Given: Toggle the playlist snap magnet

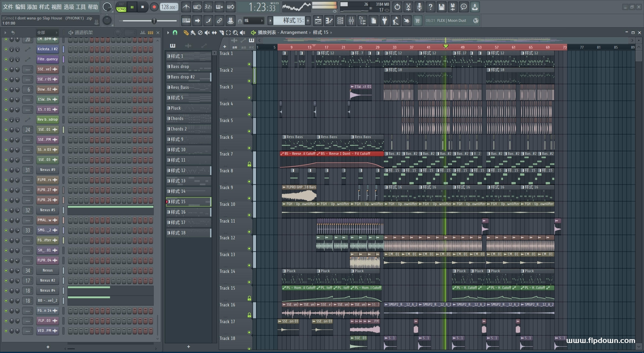Looking at the screenshot, I should pos(175,33).
